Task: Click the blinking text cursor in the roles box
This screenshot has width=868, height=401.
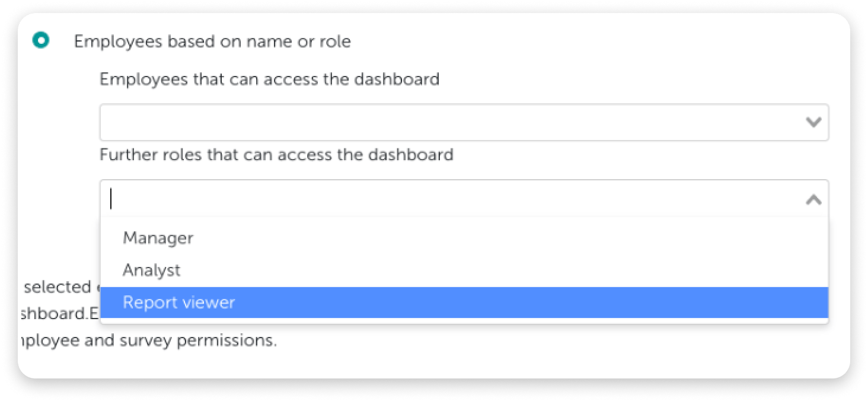Action: (111, 199)
